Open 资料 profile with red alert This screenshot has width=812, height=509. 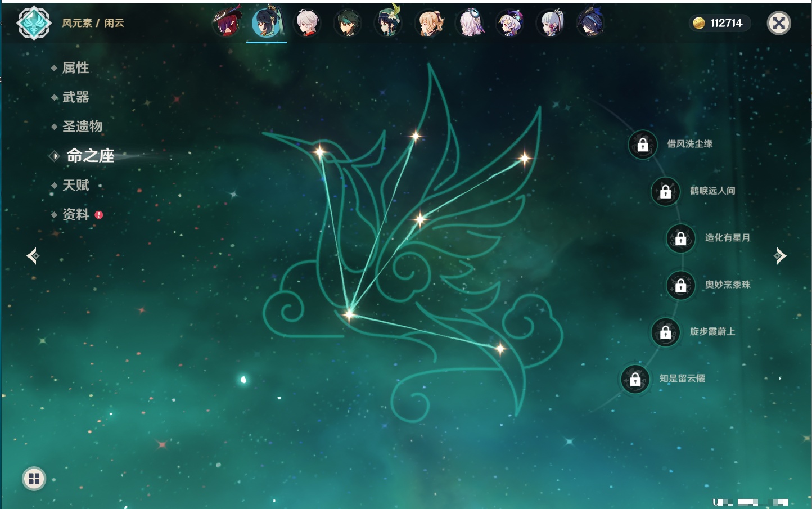pyautogui.click(x=75, y=215)
